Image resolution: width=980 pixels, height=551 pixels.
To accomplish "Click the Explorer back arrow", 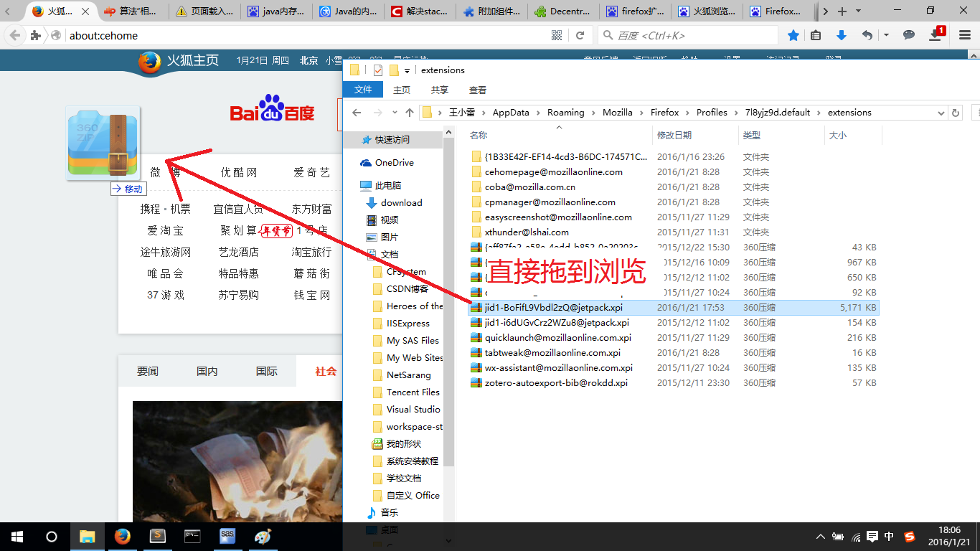I will pos(357,113).
